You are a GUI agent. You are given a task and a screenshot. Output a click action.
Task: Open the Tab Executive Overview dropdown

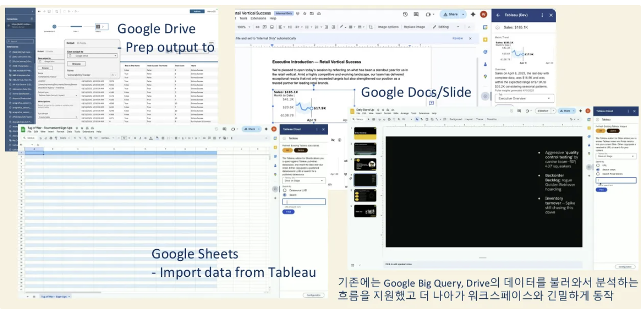pos(524,99)
